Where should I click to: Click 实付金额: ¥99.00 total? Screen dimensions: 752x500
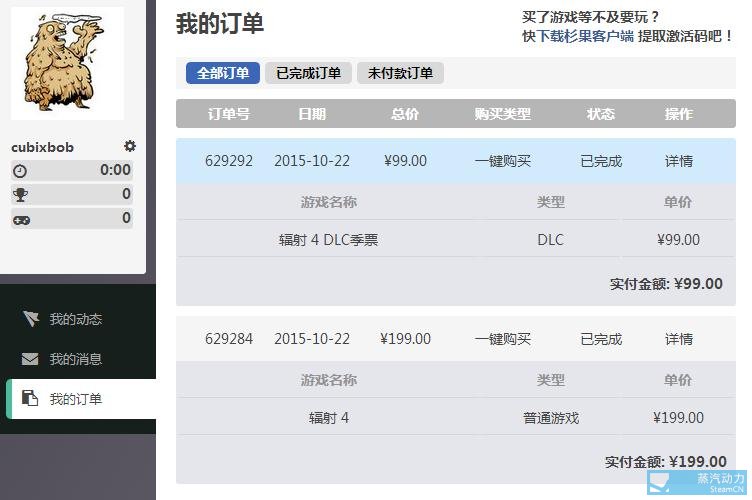point(666,284)
